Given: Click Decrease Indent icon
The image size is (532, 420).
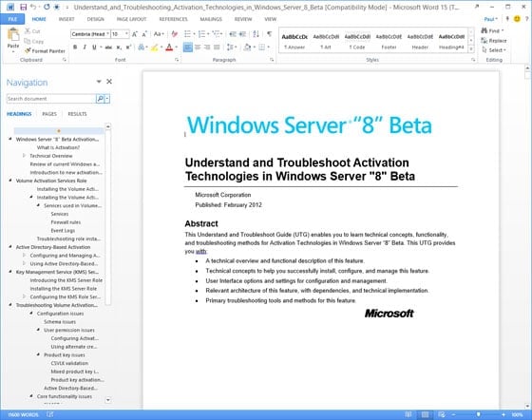Looking at the screenshot, I should tap(233, 34).
